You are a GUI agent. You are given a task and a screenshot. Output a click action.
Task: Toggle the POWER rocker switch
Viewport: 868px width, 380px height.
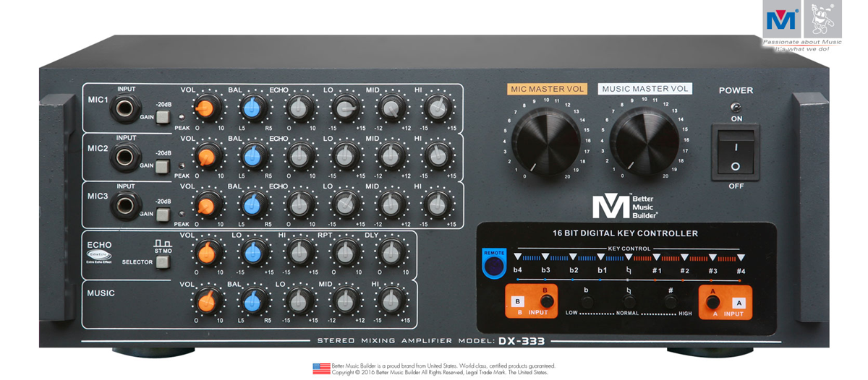coord(735,152)
